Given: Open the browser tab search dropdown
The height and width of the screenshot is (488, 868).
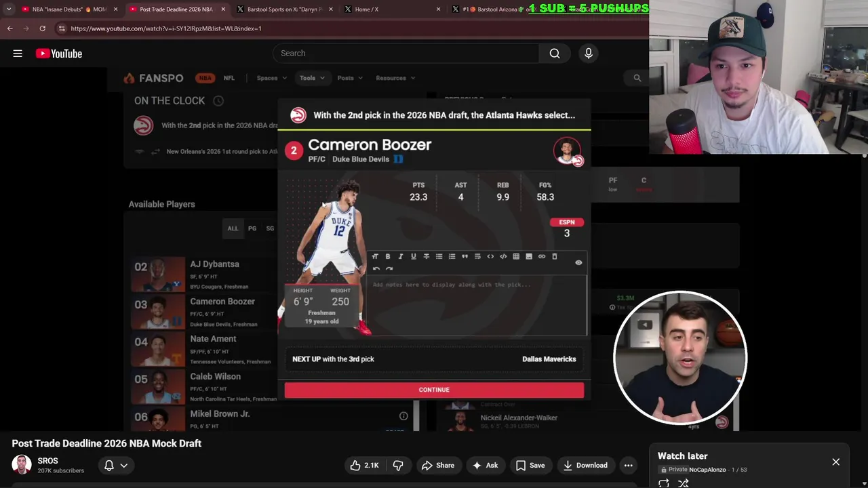Looking at the screenshot, I should click(9, 9).
